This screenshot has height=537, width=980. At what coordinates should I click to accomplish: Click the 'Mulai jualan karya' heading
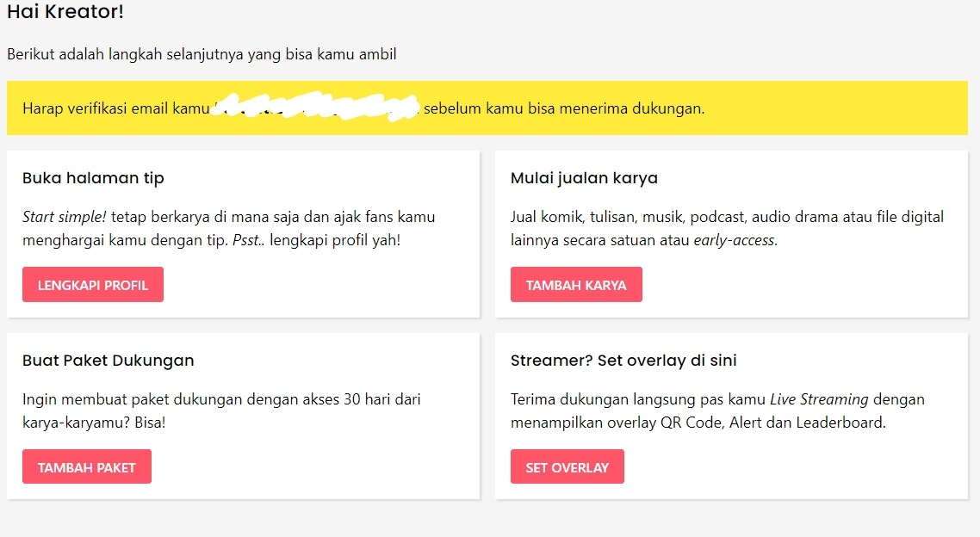coord(584,178)
